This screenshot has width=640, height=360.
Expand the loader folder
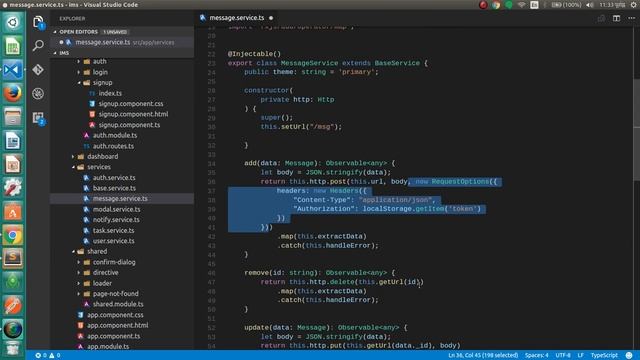[79, 283]
